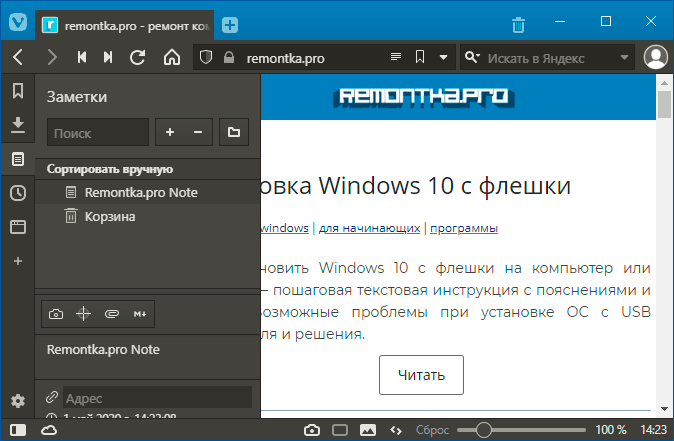
Task: Add a web panel
Action: tap(18, 261)
